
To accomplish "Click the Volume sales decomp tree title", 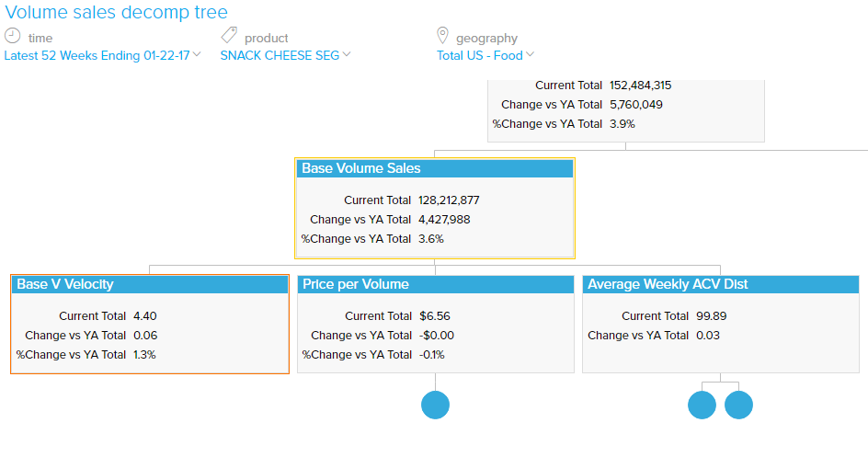I will point(117,13).
